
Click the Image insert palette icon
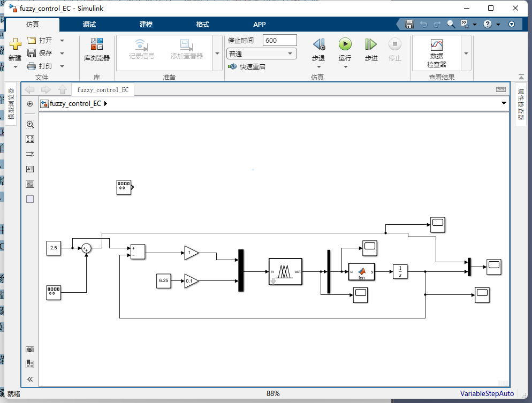[30, 184]
